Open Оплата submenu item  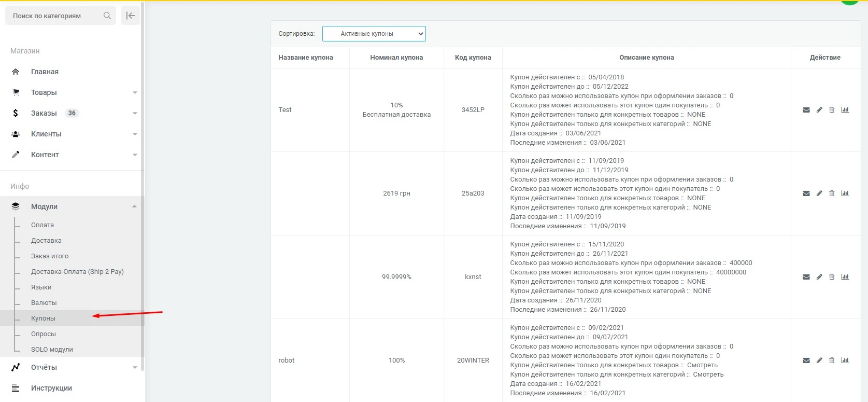click(42, 225)
